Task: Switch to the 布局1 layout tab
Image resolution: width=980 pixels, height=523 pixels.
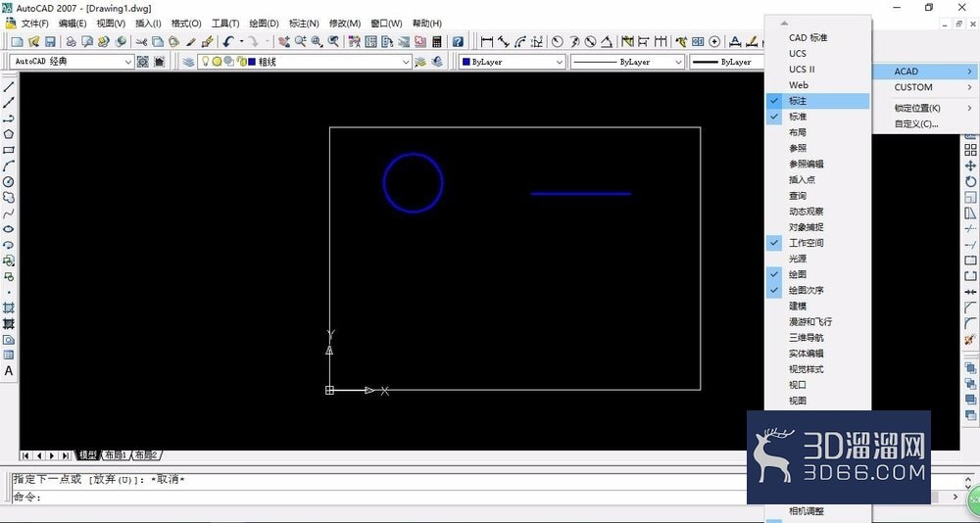Action: pos(116,454)
